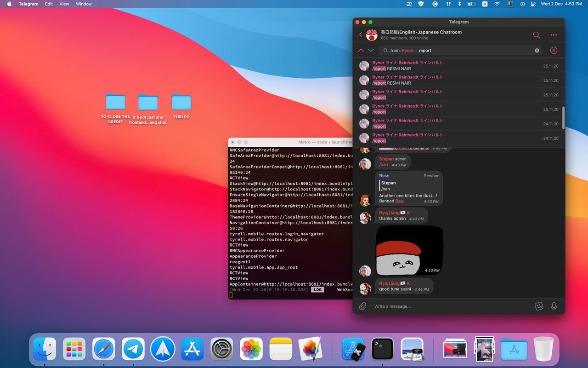Open Pixelmator Pro from the Dock

click(x=311, y=349)
